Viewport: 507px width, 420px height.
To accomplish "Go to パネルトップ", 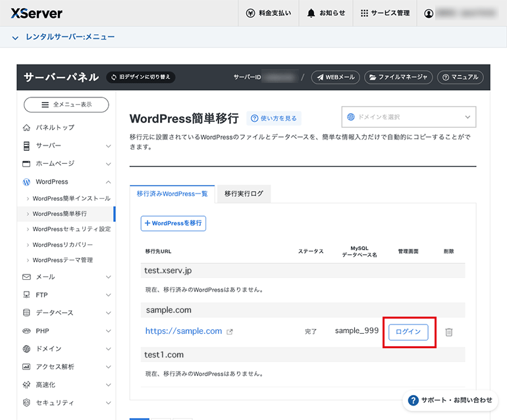I will (x=55, y=128).
